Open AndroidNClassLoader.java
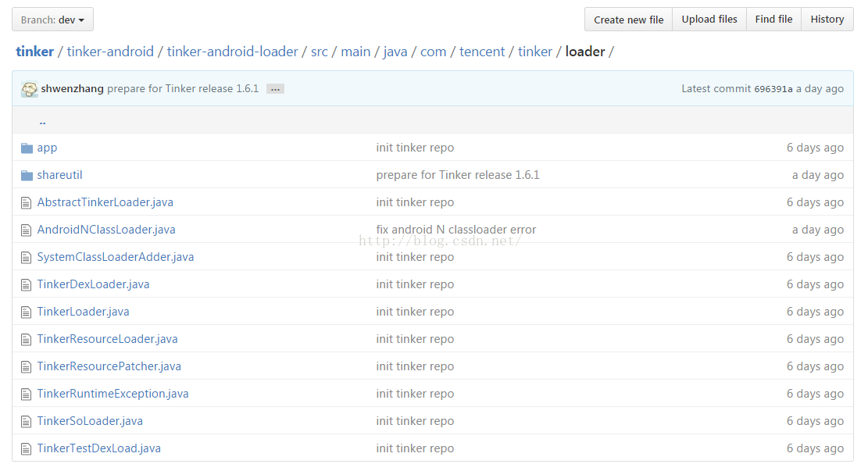 pyautogui.click(x=106, y=229)
